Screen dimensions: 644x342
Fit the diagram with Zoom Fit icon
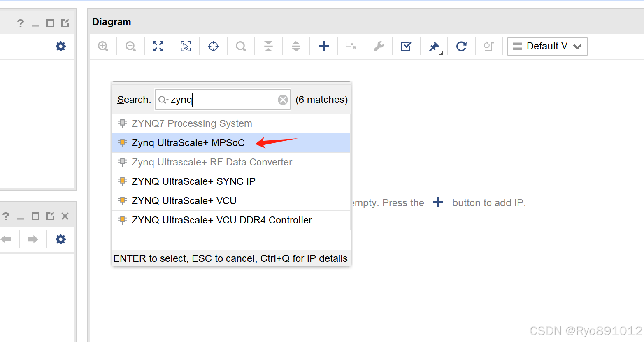tap(158, 46)
